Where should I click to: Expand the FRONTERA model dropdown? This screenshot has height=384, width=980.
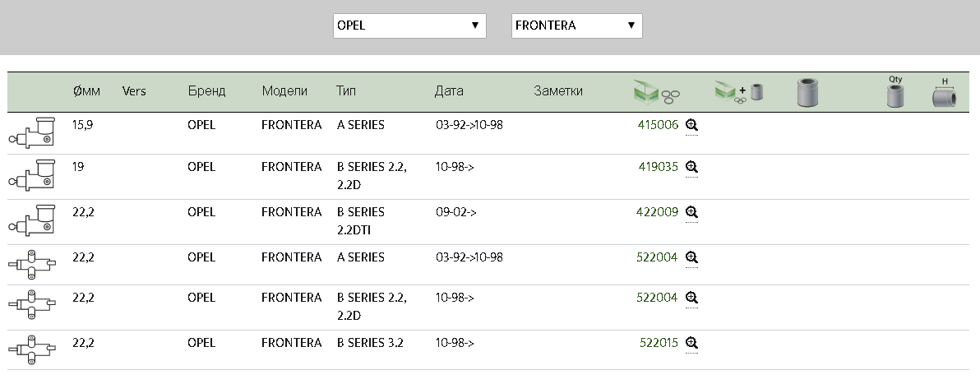pyautogui.click(x=576, y=25)
